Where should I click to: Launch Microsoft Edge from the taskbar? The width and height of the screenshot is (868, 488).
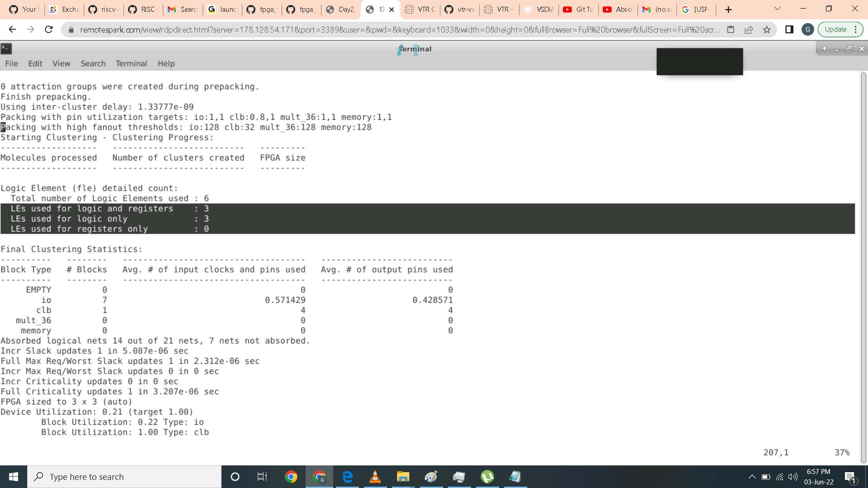pyautogui.click(x=347, y=477)
